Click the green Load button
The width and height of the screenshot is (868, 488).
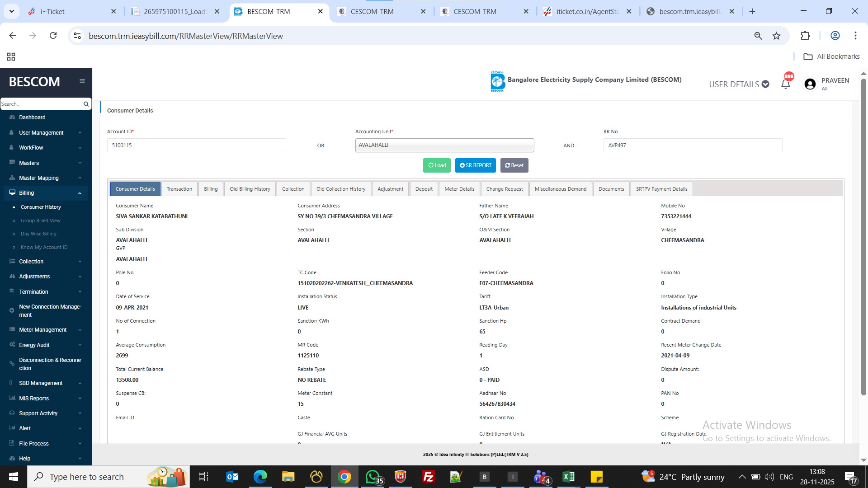pos(437,165)
